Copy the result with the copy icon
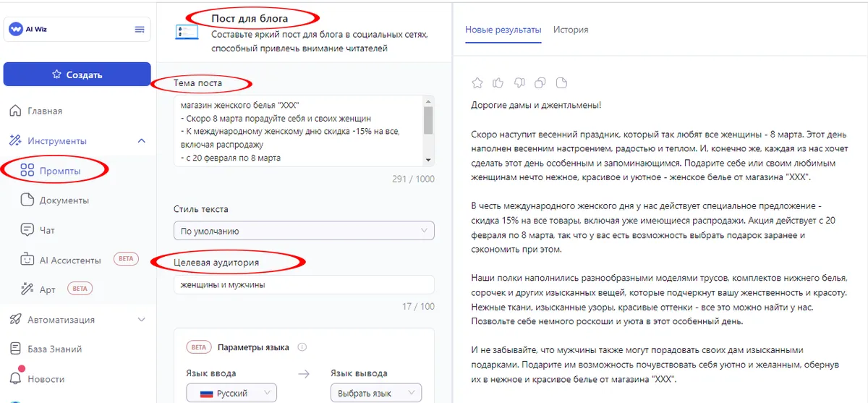The height and width of the screenshot is (403, 868). click(x=540, y=82)
